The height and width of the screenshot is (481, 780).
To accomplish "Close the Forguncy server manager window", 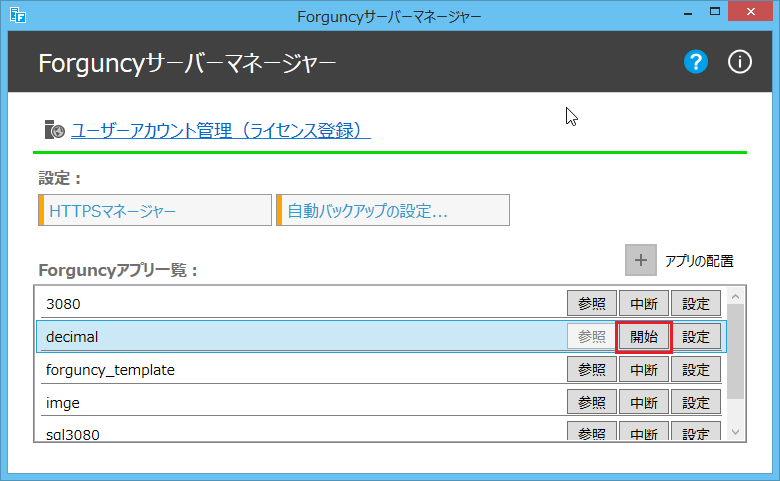I will click(750, 11).
